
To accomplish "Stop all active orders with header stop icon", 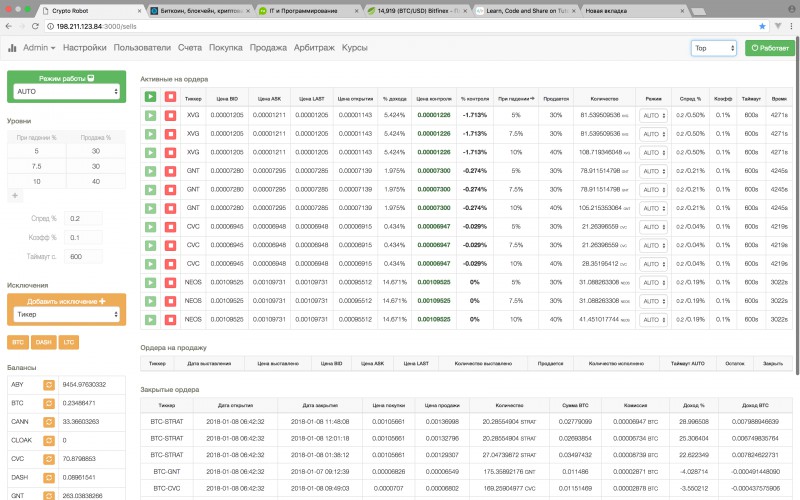I will tap(170, 96).
